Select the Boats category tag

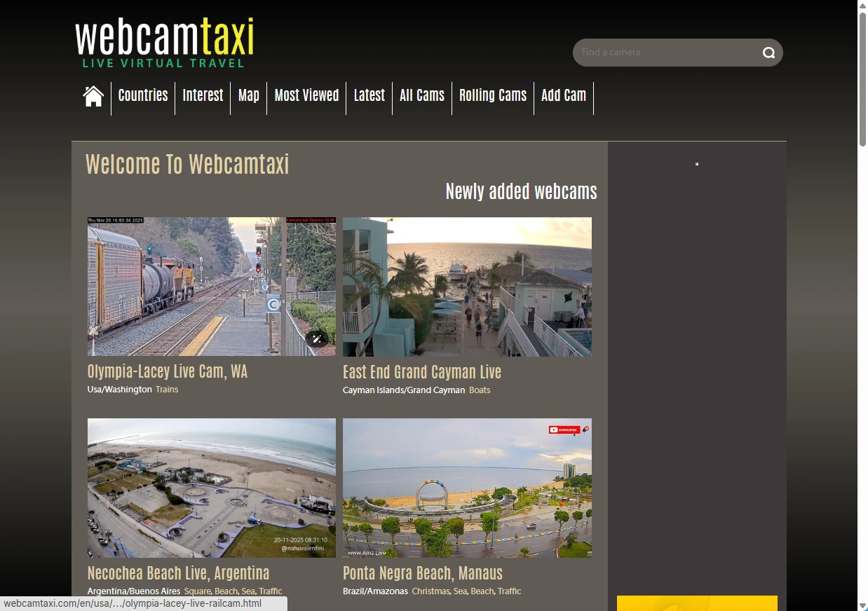pos(480,390)
